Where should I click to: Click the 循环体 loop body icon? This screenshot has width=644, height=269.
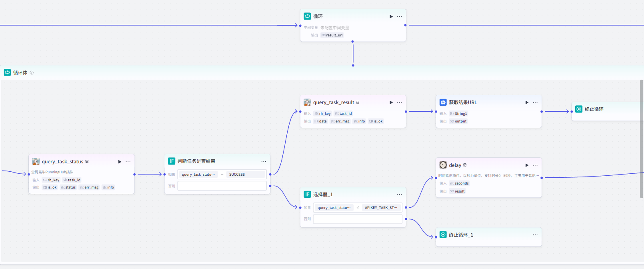7,72
